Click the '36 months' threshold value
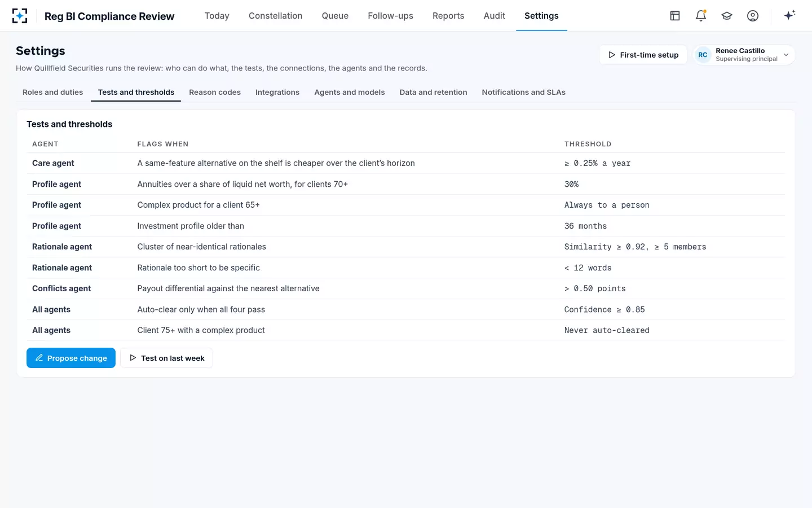Image resolution: width=812 pixels, height=508 pixels. tap(585, 226)
